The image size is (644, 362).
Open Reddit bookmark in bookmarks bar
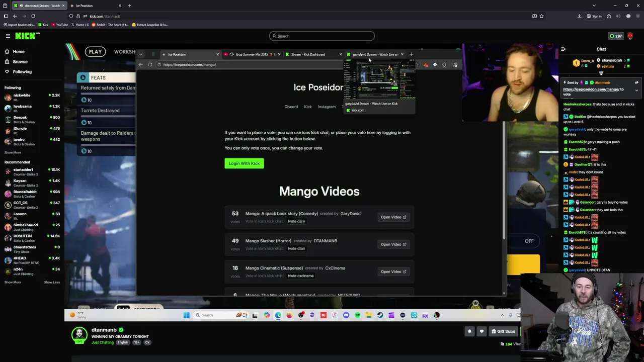click(110, 25)
